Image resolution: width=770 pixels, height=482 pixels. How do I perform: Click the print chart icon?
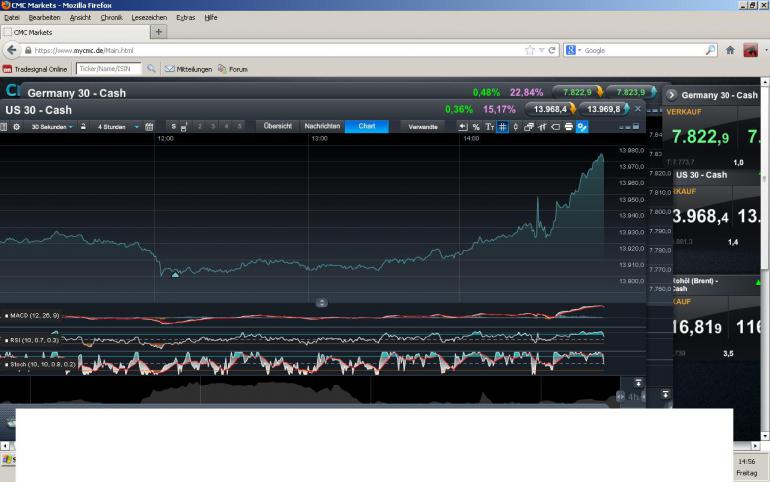coord(569,127)
